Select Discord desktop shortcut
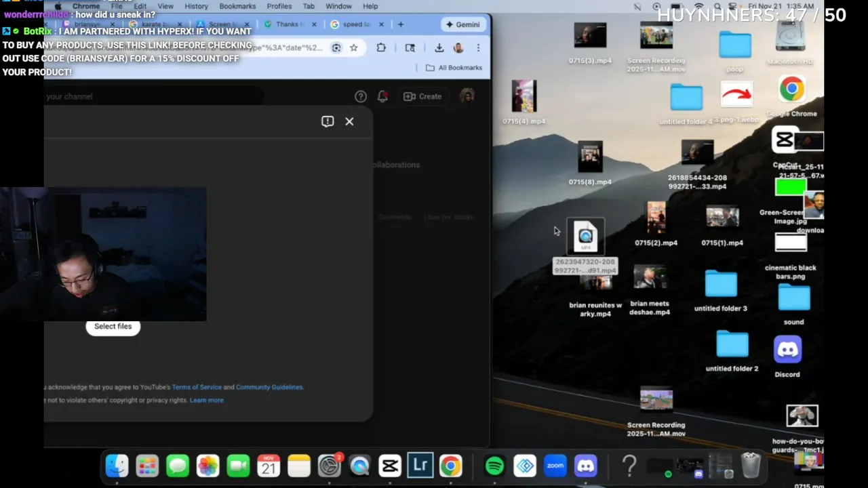 pyautogui.click(x=787, y=357)
